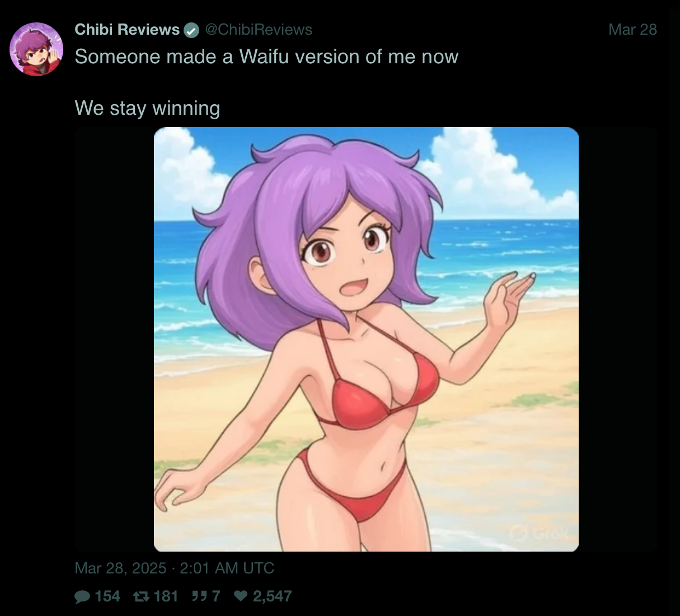Select the 'Someone made a Waifu version' text
The width and height of the screenshot is (680, 616).
click(266, 57)
